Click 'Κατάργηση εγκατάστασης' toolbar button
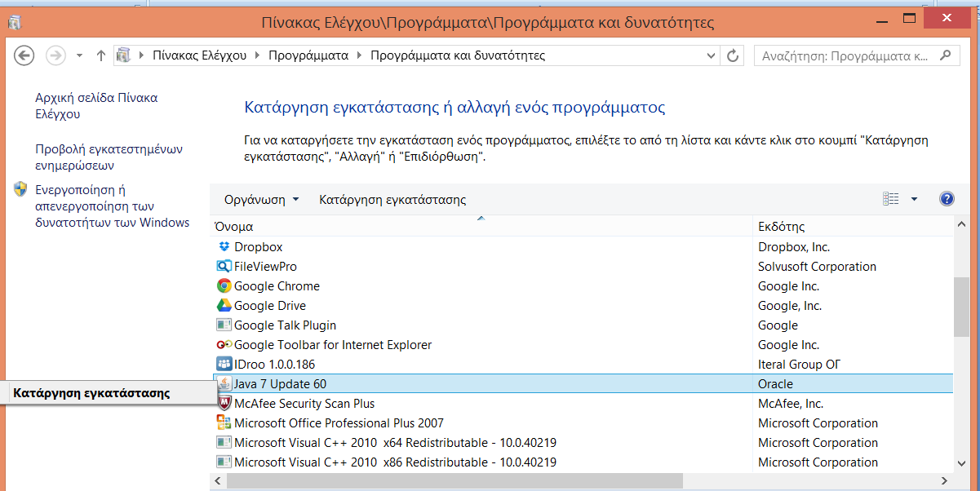980x491 pixels. tap(392, 199)
